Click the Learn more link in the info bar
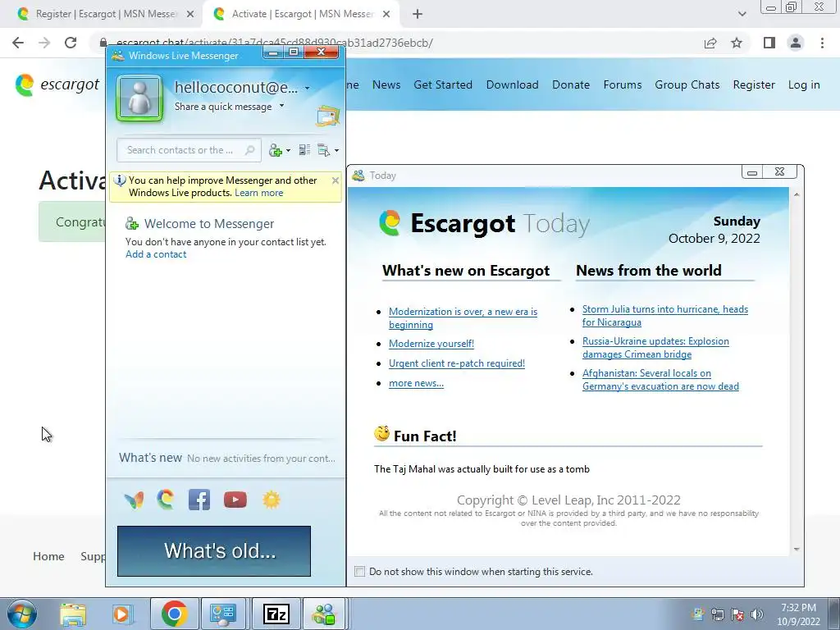This screenshot has width=840, height=630. (x=258, y=193)
